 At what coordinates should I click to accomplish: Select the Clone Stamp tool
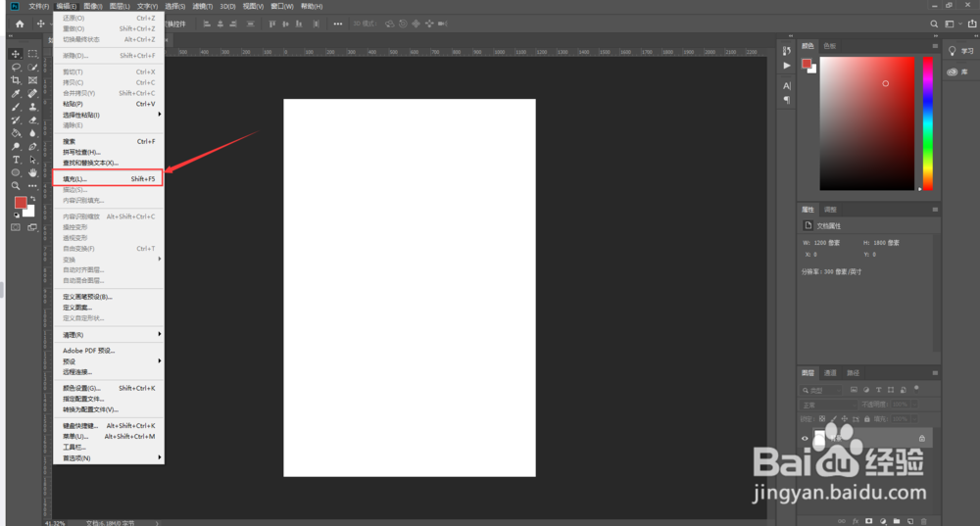pyautogui.click(x=32, y=107)
